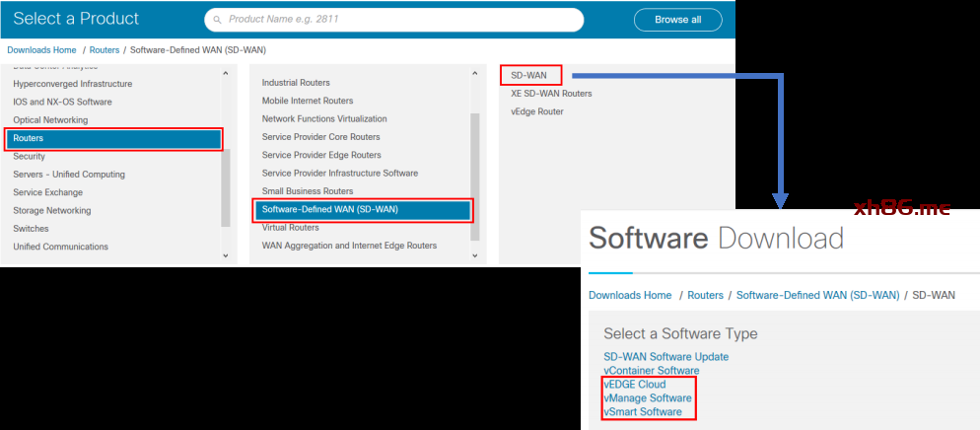Select vEdge Router entry

click(x=537, y=111)
